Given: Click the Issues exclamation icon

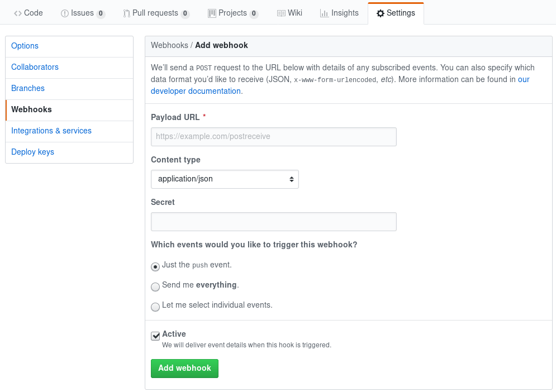Looking at the screenshot, I should click(65, 13).
